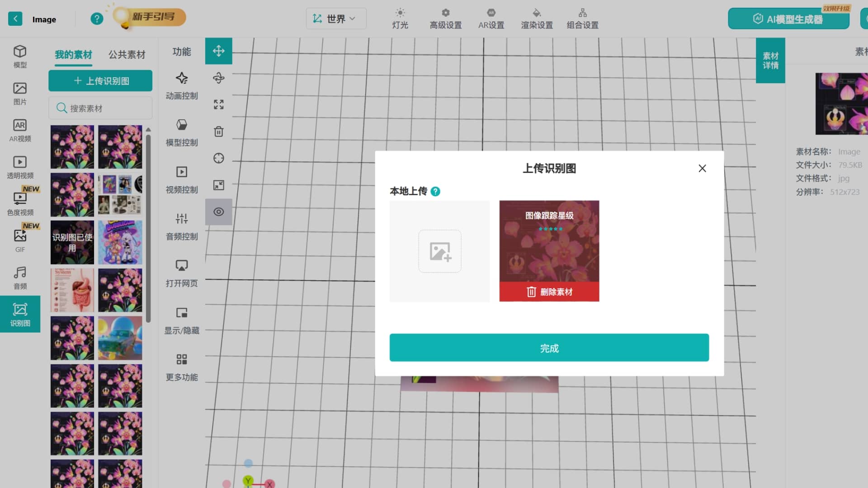Launch the AI模型生成器 button
The width and height of the screenshot is (868, 488).
(788, 19)
